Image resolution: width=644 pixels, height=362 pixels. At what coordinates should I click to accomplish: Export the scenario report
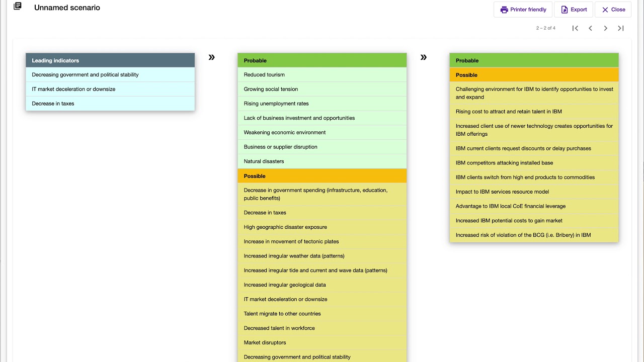[574, 10]
